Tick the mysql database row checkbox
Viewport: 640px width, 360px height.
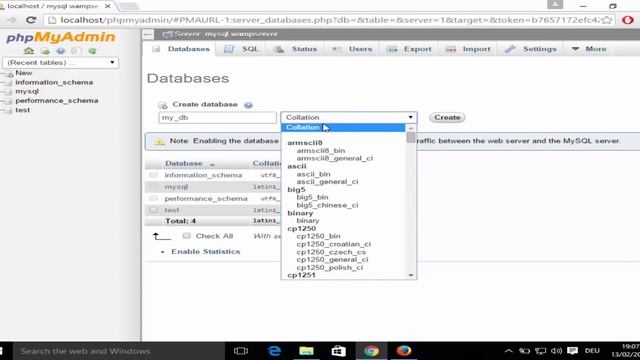pyautogui.click(x=153, y=187)
